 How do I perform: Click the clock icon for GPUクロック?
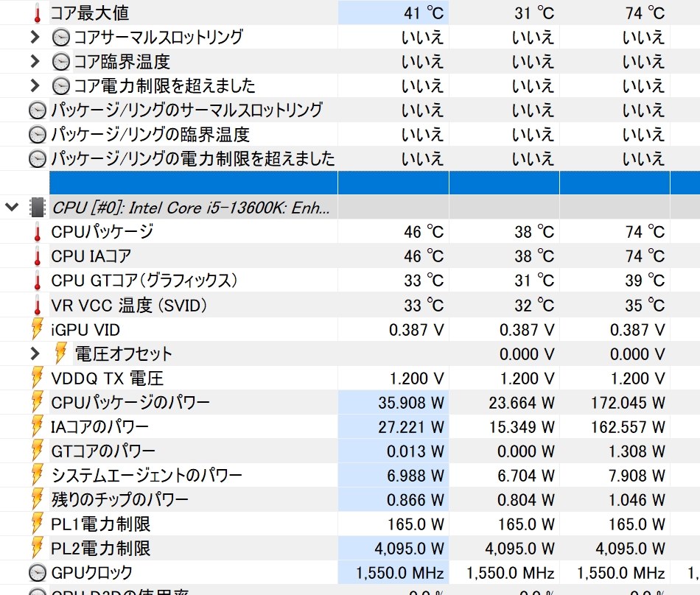pos(38,573)
